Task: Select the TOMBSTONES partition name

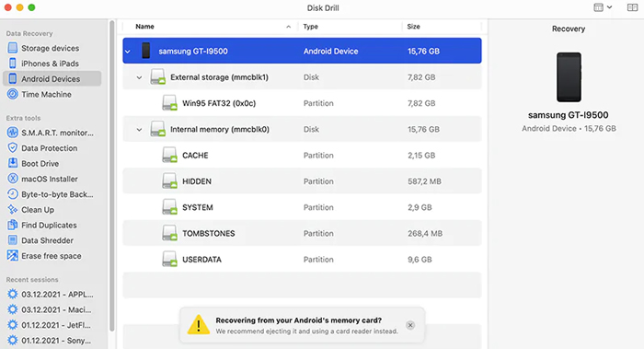Action: 209,234
